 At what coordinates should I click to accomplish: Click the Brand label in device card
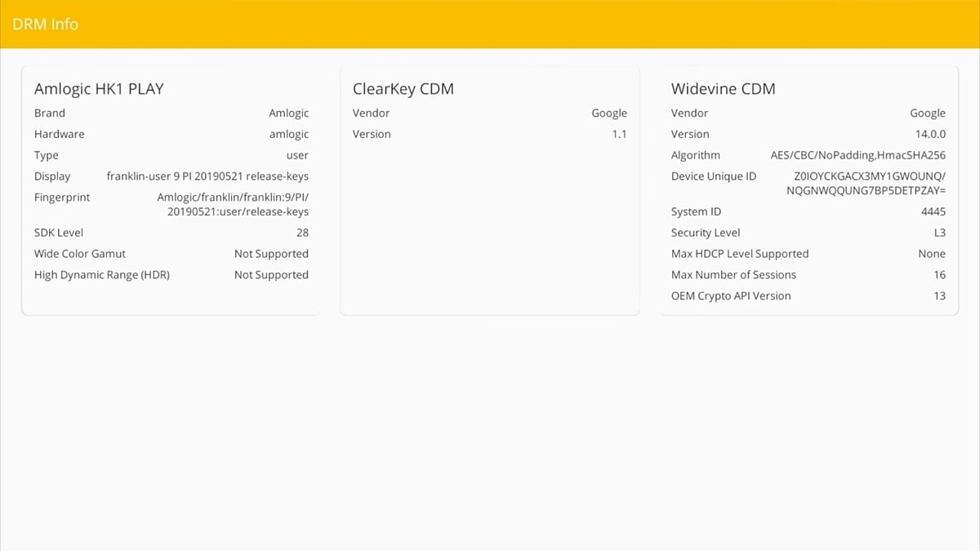[50, 113]
